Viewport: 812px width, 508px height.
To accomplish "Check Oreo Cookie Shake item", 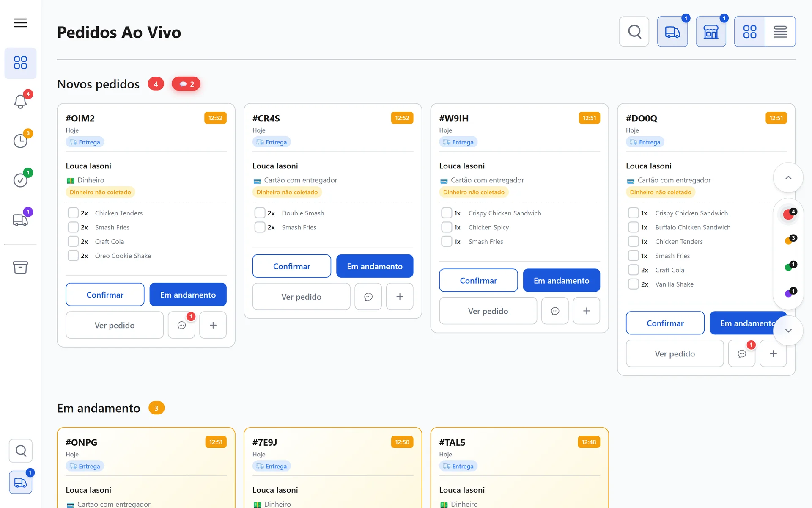I will coord(73,256).
